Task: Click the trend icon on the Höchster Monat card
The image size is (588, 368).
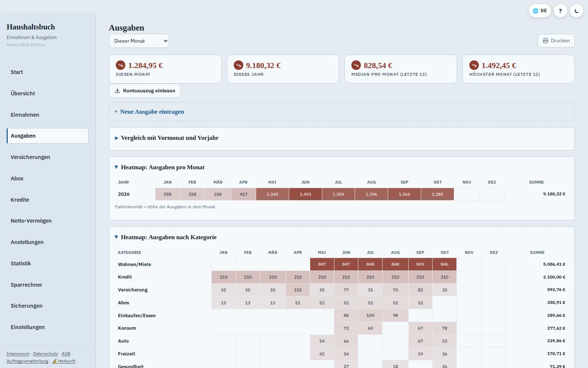Action: (x=474, y=65)
